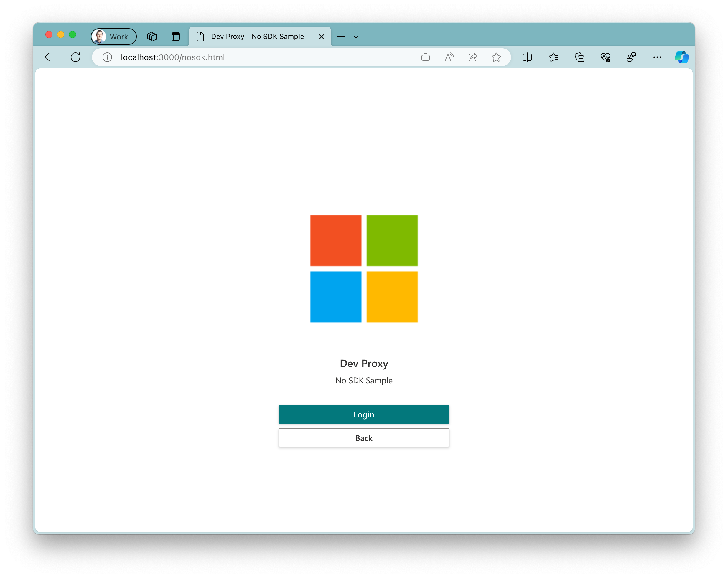Image resolution: width=728 pixels, height=578 pixels.
Task: Click the Microsoft logo icon
Action: [x=364, y=269]
